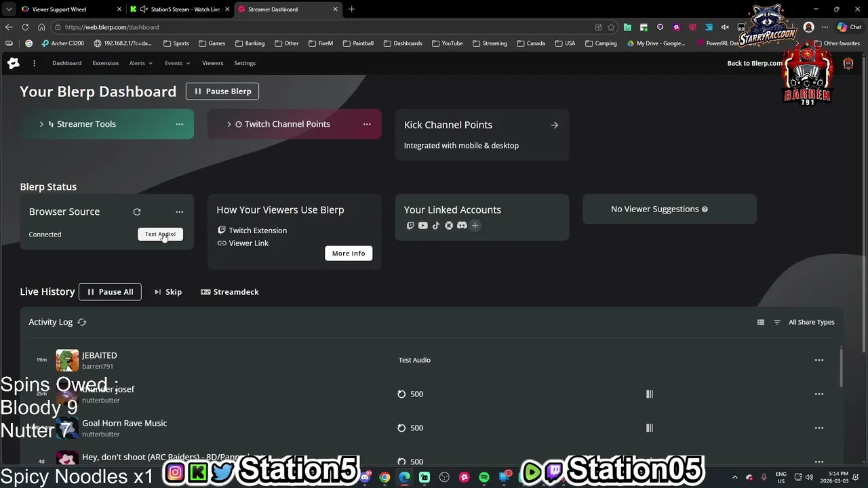Open Streamer Tools three-dot options menu
This screenshot has height=488, width=868.
(179, 124)
